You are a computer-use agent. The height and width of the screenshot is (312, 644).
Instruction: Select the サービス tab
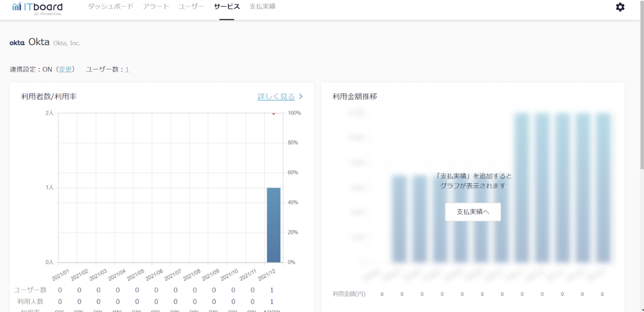(x=226, y=7)
